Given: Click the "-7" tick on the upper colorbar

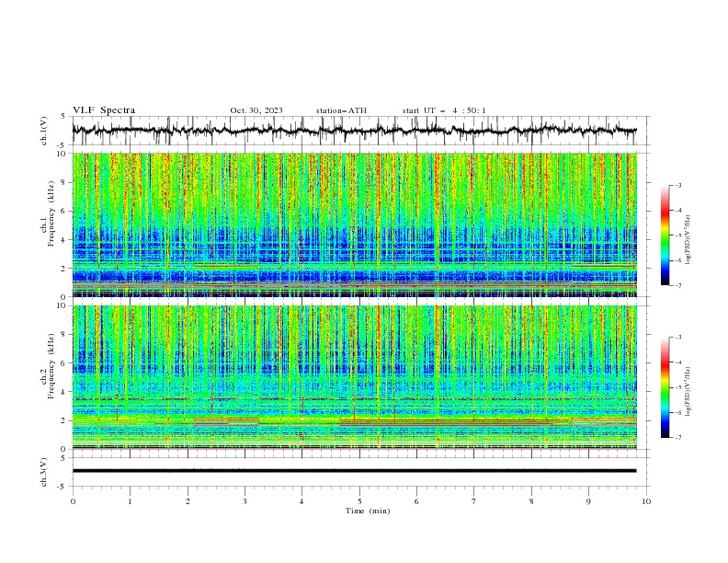Looking at the screenshot, I should (677, 285).
